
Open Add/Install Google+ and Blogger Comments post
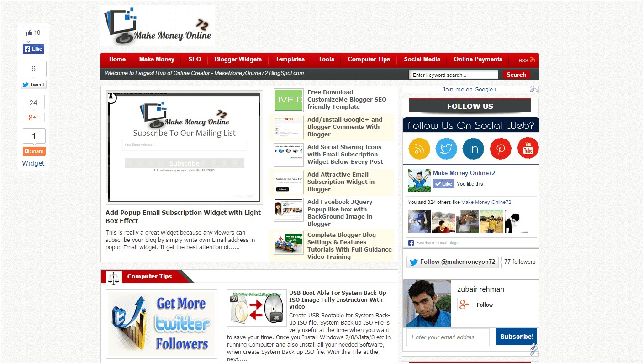click(345, 127)
